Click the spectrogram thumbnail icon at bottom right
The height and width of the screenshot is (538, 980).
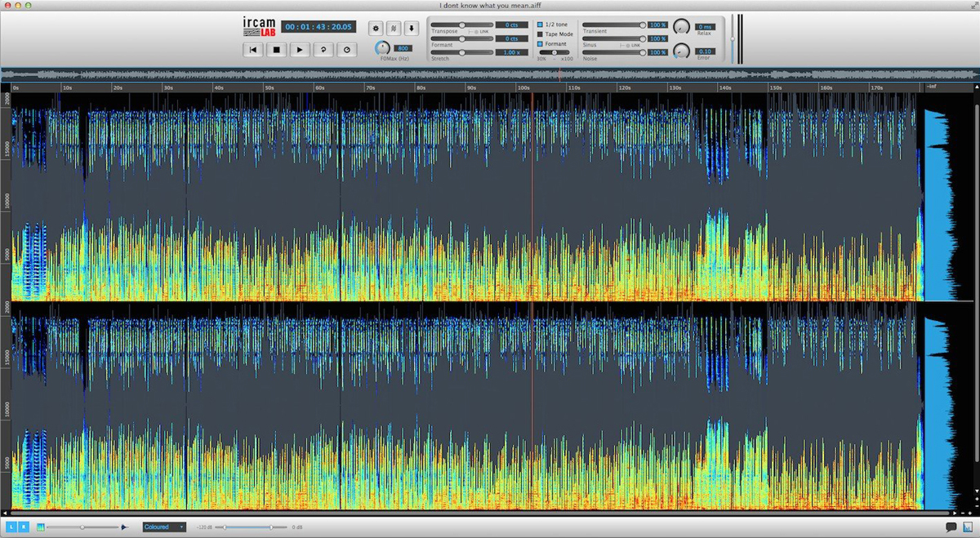pyautogui.click(x=968, y=527)
